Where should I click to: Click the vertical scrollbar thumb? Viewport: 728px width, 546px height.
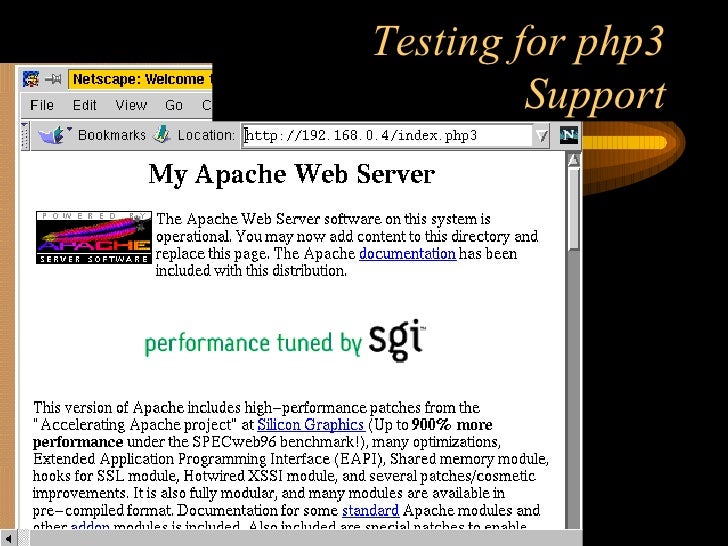574,210
